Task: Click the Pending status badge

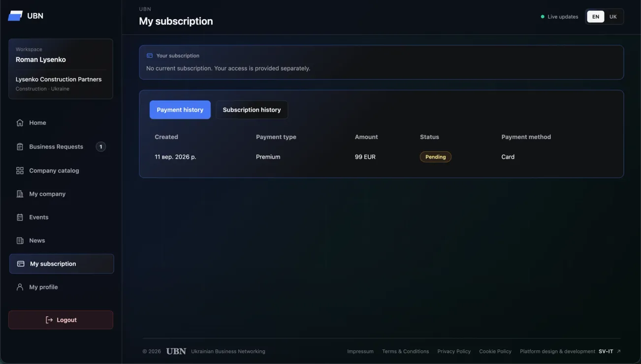Action: (x=436, y=157)
